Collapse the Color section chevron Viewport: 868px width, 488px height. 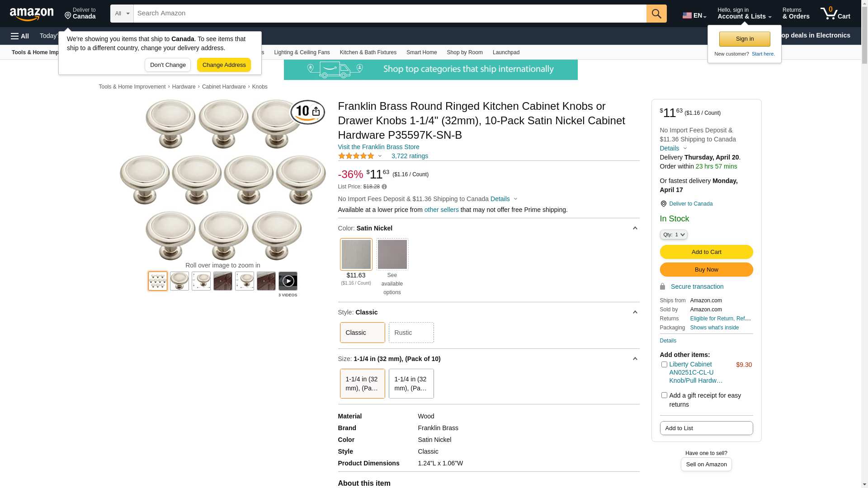tap(635, 228)
